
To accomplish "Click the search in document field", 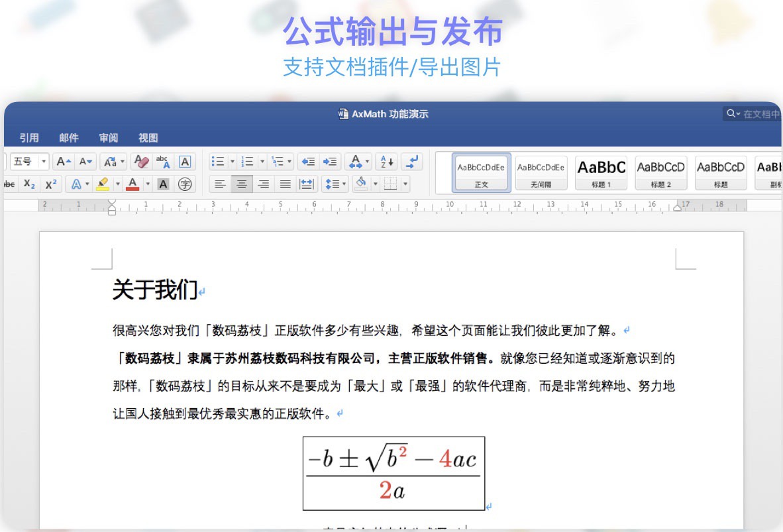I will pyautogui.click(x=753, y=114).
